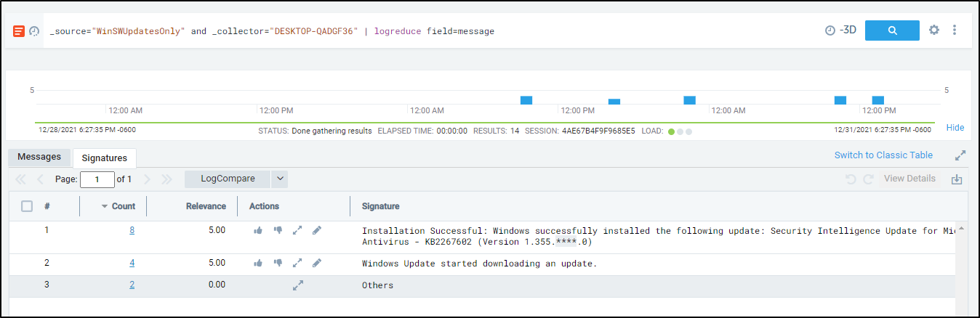Select all signatures header checkbox
980x318 pixels.
pos(27,206)
